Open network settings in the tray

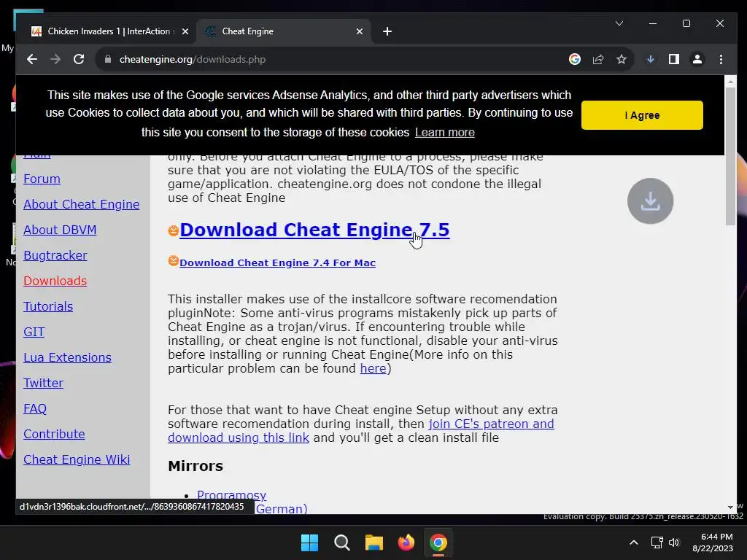click(x=657, y=542)
